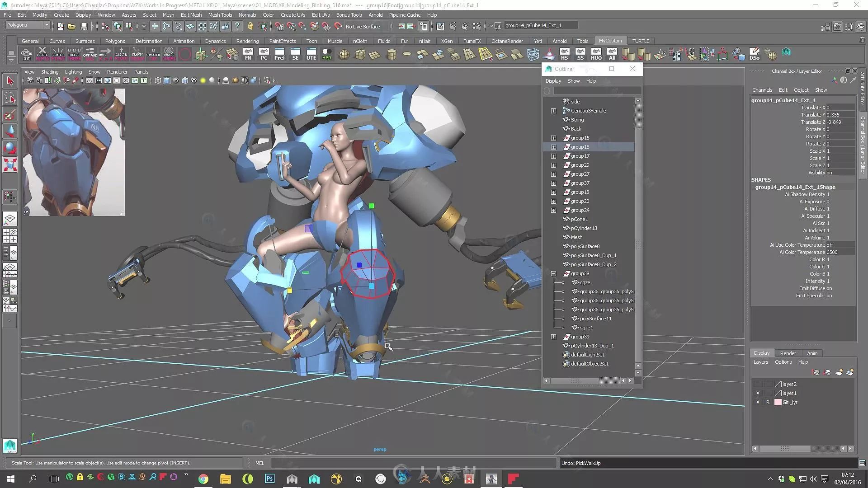Open viewport Shading menu
This screenshot has width=868, height=488.
click(x=50, y=72)
